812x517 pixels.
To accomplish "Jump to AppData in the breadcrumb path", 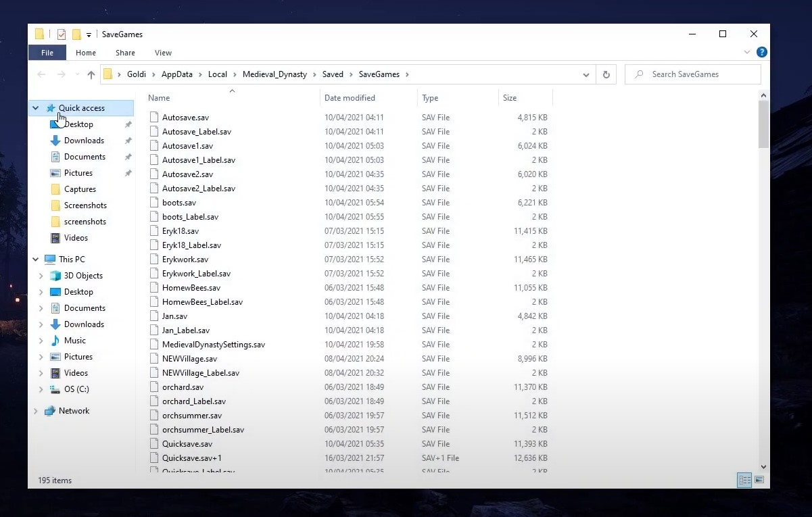I will click(176, 74).
